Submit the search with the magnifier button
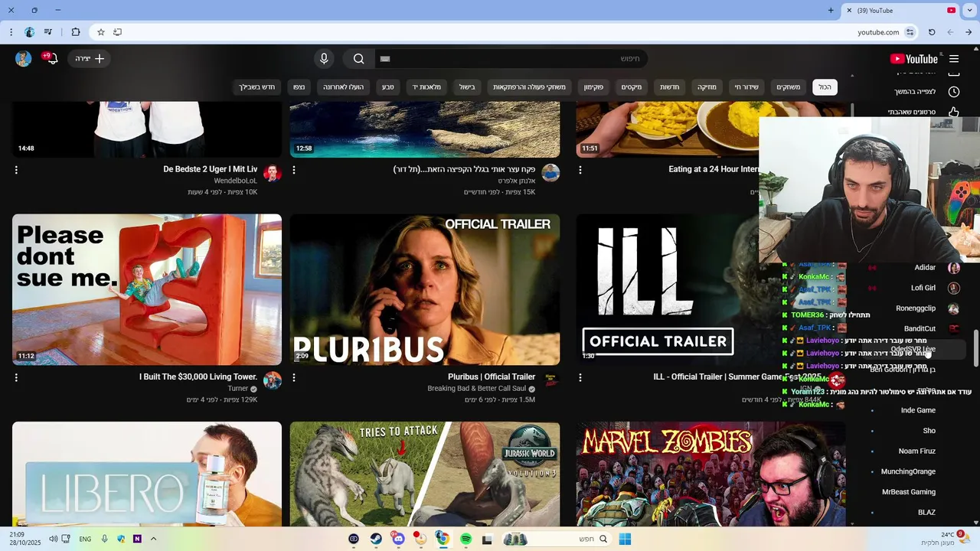Screen dimensions: 980x551 (x=358, y=59)
